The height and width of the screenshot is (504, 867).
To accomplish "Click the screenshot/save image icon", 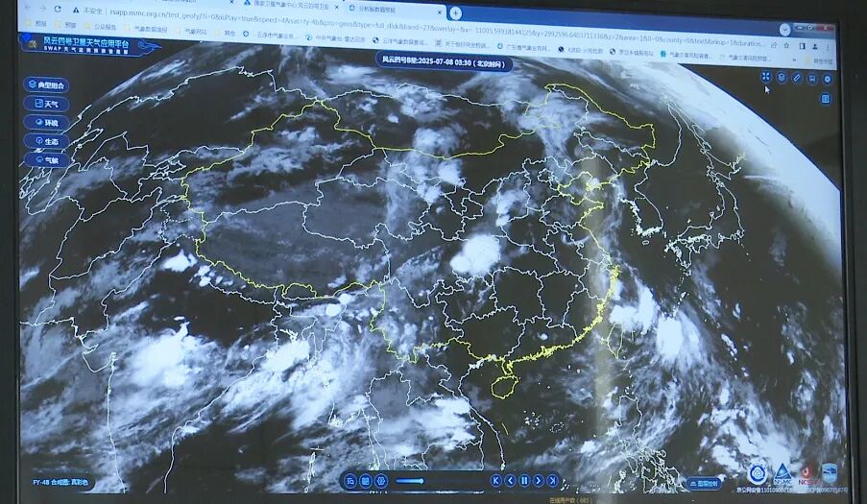I will click(812, 79).
